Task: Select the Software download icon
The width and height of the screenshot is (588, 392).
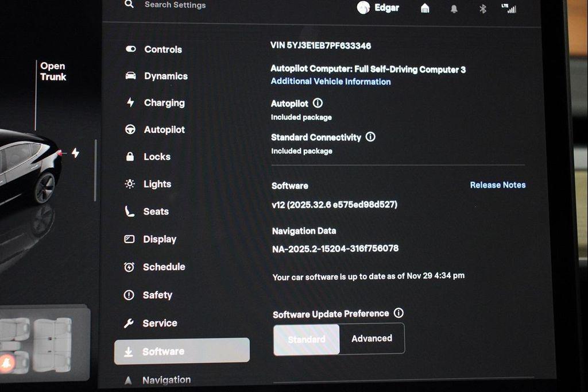Action: pos(130,351)
